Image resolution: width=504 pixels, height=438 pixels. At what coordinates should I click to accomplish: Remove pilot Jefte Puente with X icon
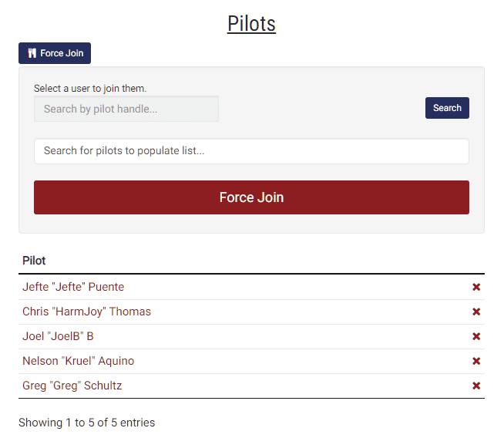(476, 287)
